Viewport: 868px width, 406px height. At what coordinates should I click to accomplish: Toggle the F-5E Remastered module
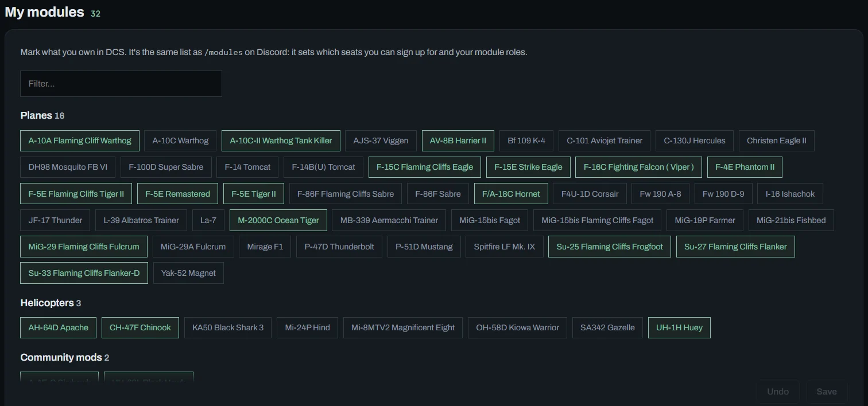[177, 194]
